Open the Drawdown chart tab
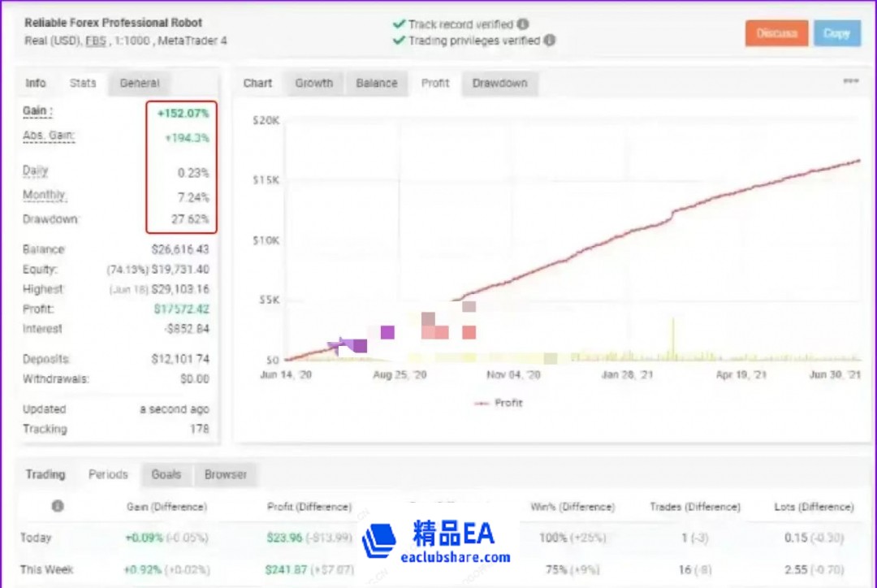The width and height of the screenshot is (877, 588). point(499,83)
